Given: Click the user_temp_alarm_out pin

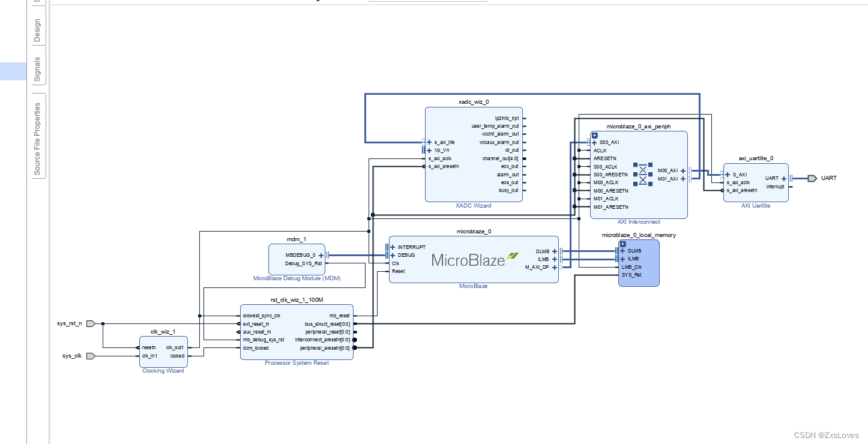Looking at the screenshot, I should click(x=495, y=126).
